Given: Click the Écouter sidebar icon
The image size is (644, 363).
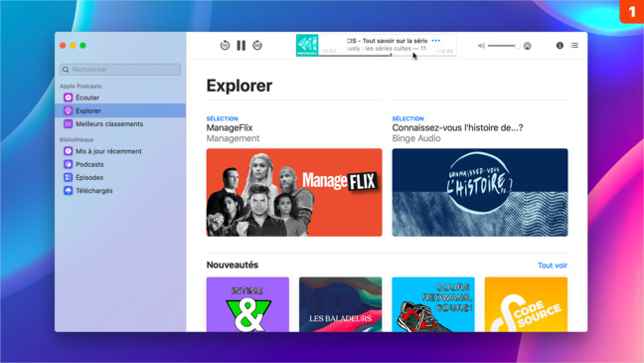Looking at the screenshot, I should coord(69,97).
